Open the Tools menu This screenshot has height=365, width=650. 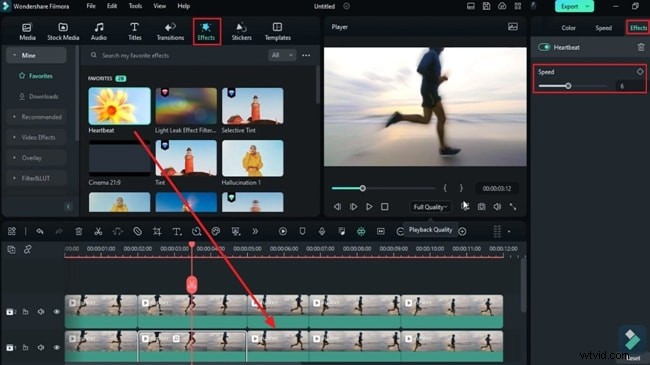pyautogui.click(x=135, y=6)
